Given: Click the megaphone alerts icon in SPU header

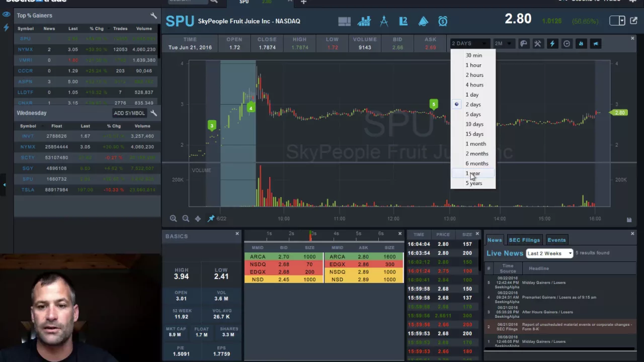Looking at the screenshot, I should click(x=423, y=21).
